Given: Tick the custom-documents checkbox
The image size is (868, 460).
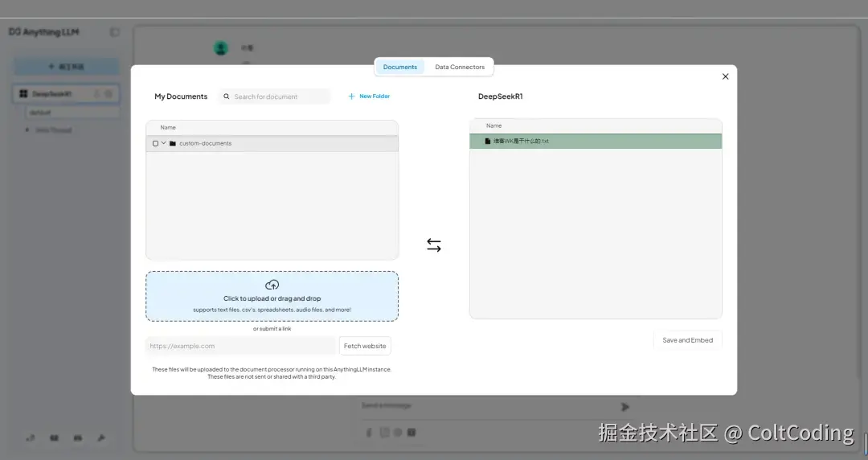Looking at the screenshot, I should coord(156,143).
